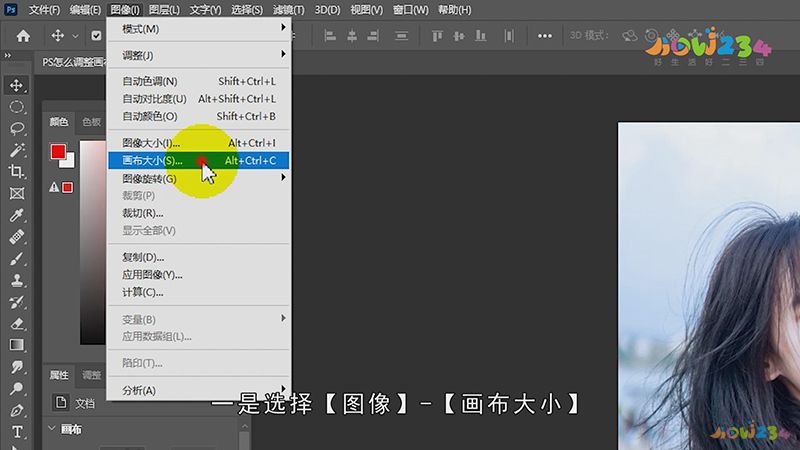Viewport: 800px width, 450px height.
Task: Expand the 图像旋转(G) submenu
Action: click(199, 178)
